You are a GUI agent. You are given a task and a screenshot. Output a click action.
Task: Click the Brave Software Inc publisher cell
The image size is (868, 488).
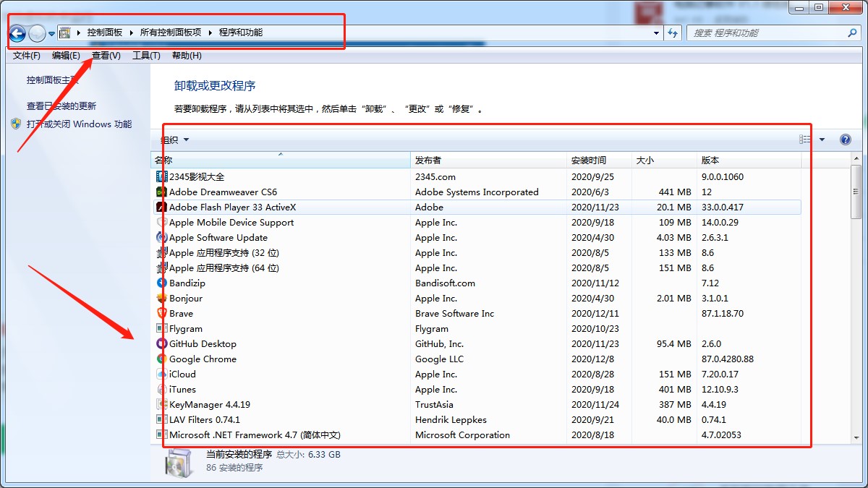click(x=454, y=313)
